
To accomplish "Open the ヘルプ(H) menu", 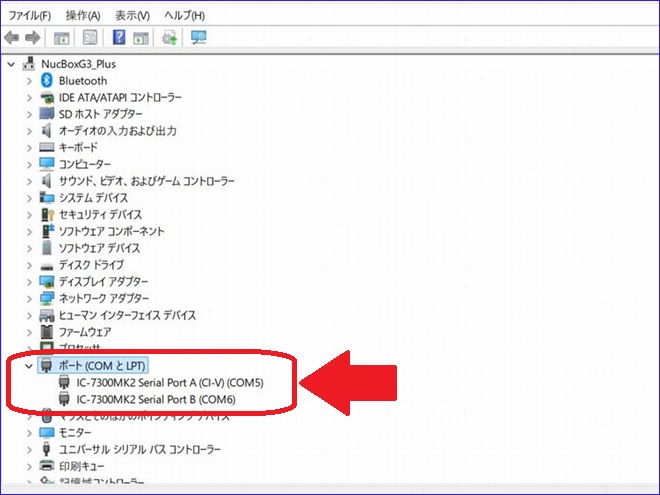I will (183, 16).
